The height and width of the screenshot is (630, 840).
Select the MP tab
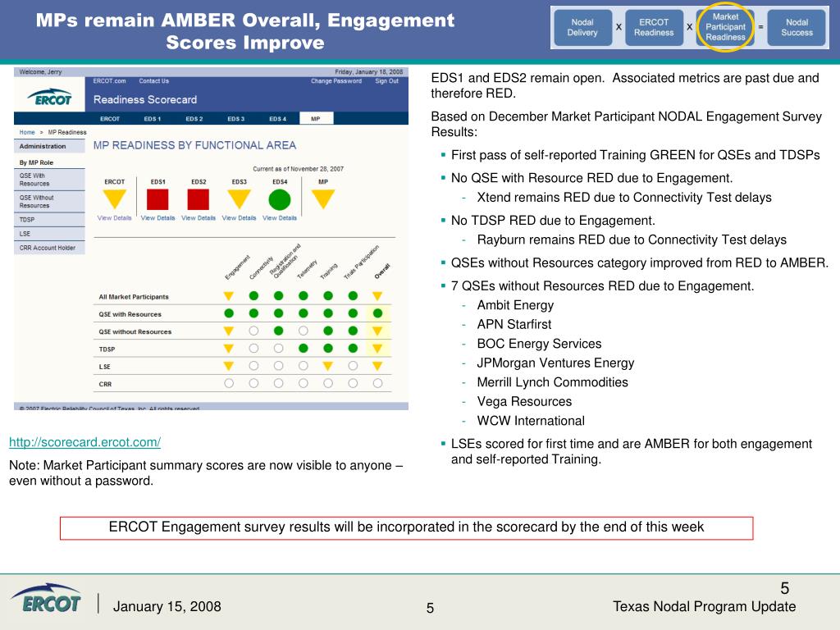click(x=316, y=118)
